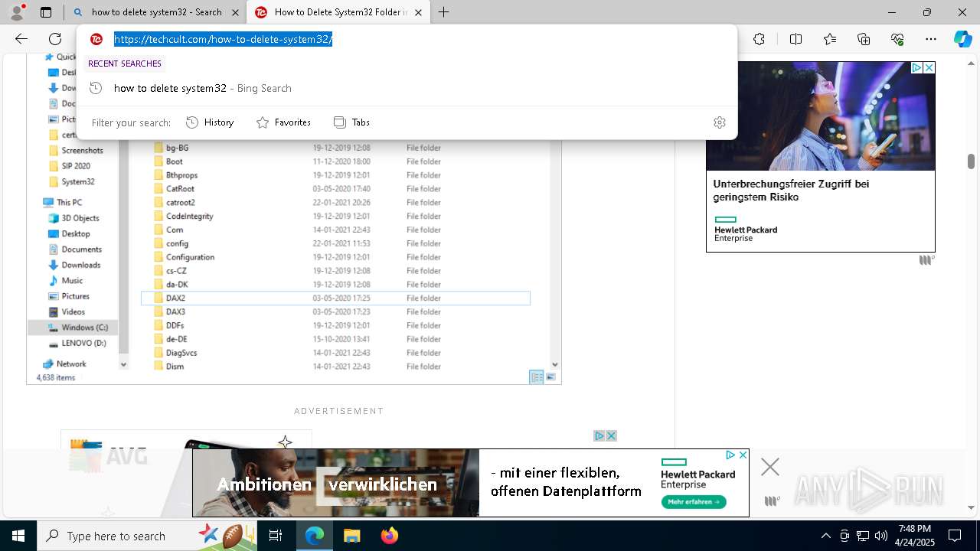Image resolution: width=980 pixels, height=551 pixels.
Task: Select the Dism folder row
Action: [x=335, y=367]
